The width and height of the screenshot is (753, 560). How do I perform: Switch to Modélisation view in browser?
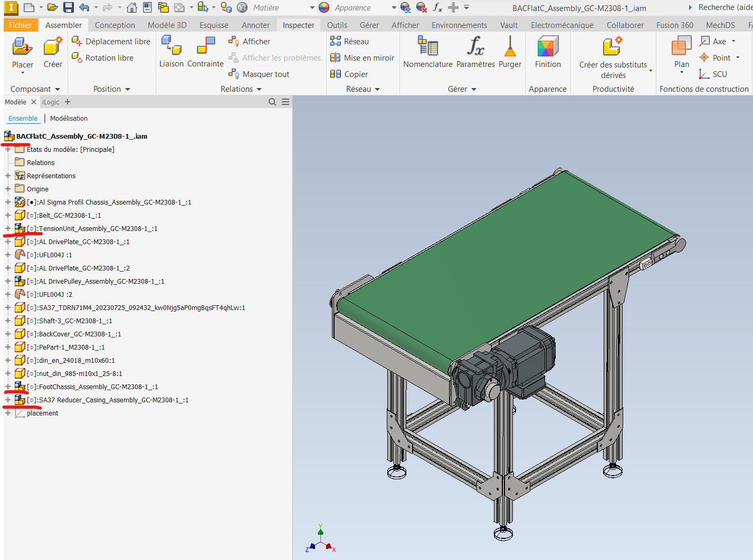point(69,119)
